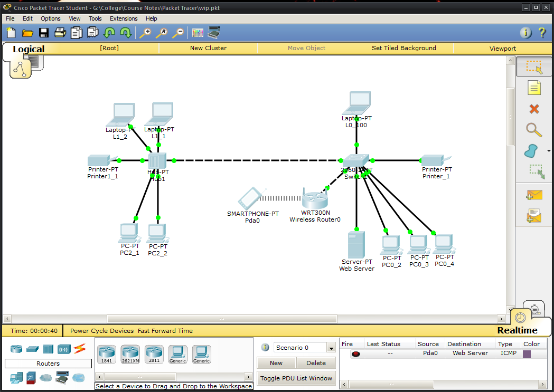Click the Realtime mode clock tab icon
554x392 pixels.
(x=520, y=318)
